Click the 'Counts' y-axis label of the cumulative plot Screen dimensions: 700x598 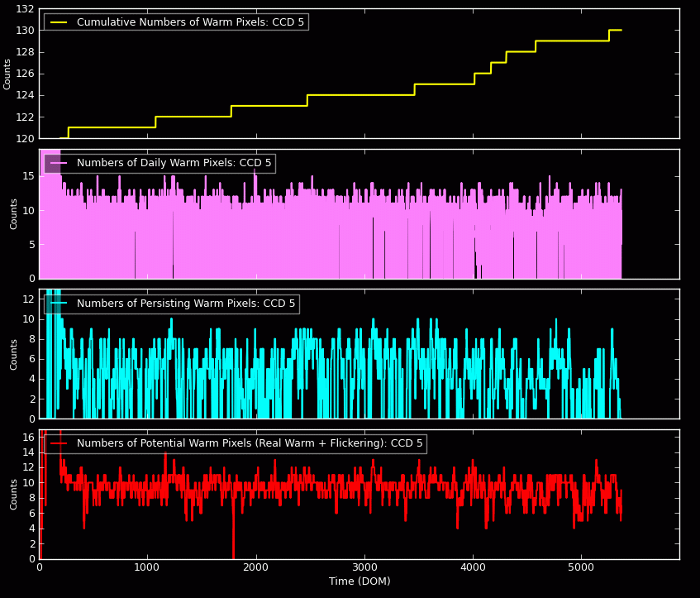tap(8, 74)
